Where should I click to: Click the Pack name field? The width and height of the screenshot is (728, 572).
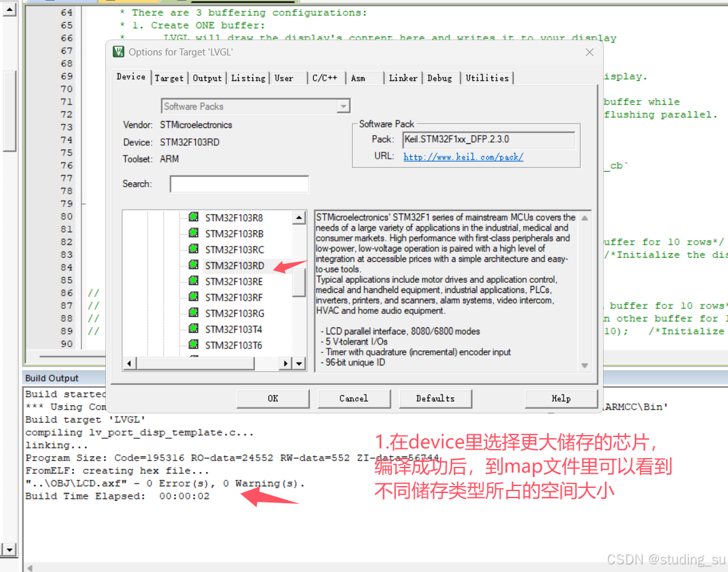tap(489, 139)
